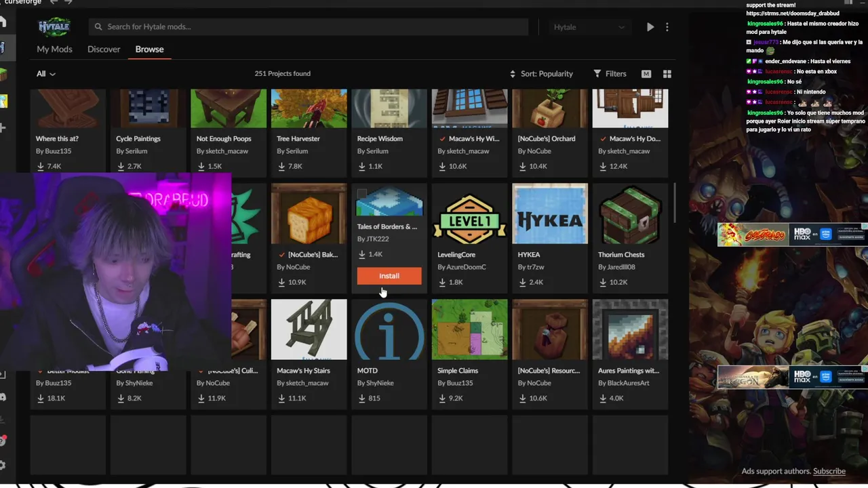This screenshot has width=868, height=488.
Task: Open the Hytale profile dropdown
Action: [589, 27]
